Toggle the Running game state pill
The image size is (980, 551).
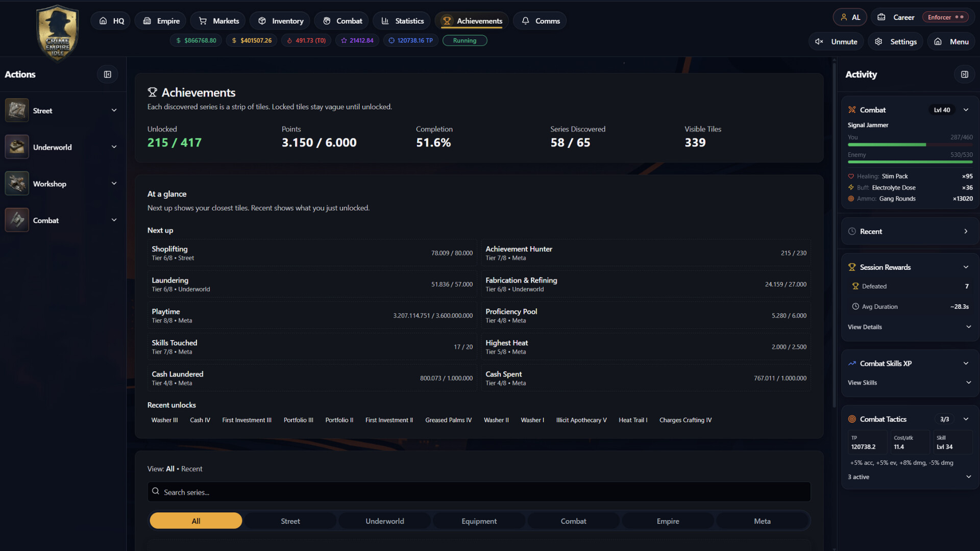click(x=464, y=40)
